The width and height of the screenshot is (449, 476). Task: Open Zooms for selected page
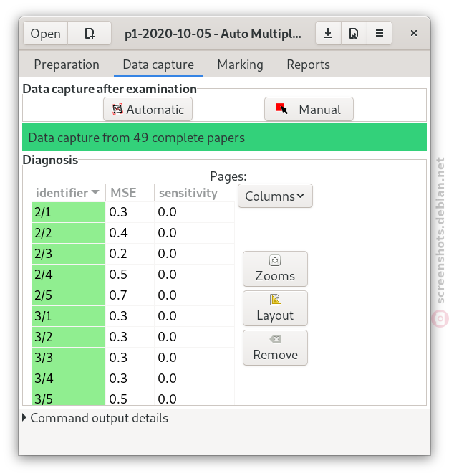275,269
